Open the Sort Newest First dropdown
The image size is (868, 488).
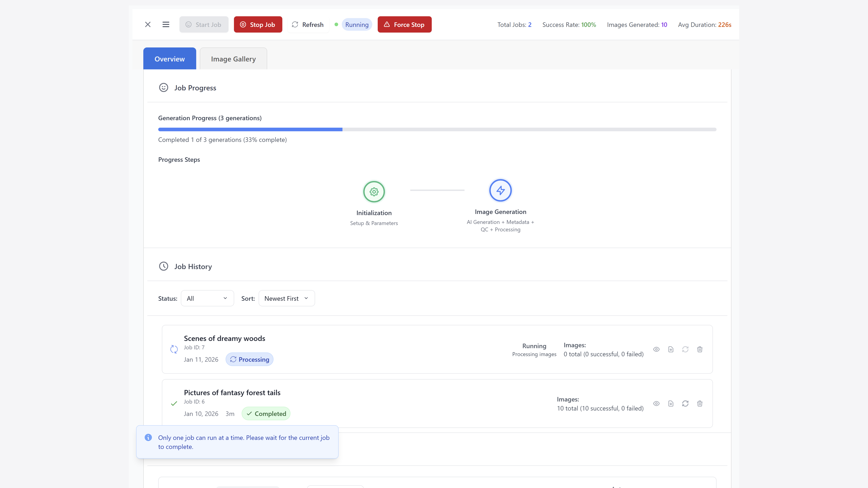tap(286, 298)
